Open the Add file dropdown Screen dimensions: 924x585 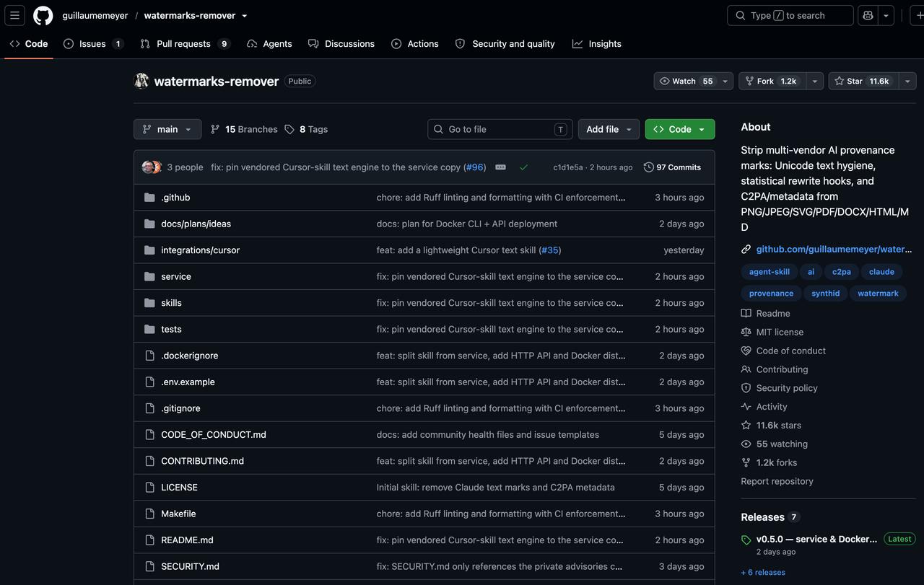click(x=609, y=129)
